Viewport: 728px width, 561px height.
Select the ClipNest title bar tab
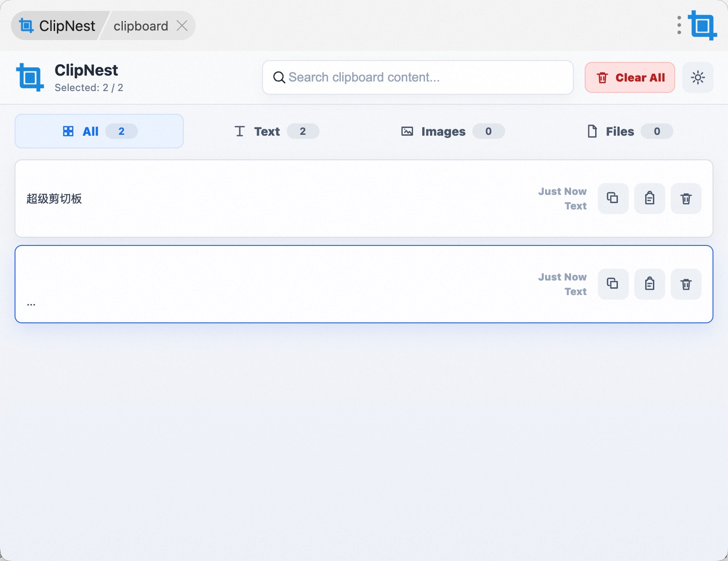[x=58, y=25]
